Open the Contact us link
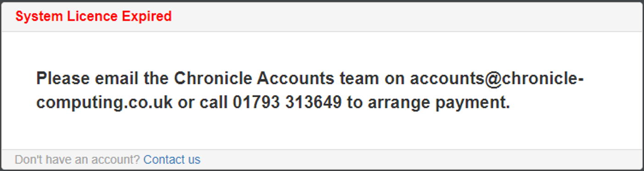The width and height of the screenshot is (644, 171). [172, 160]
